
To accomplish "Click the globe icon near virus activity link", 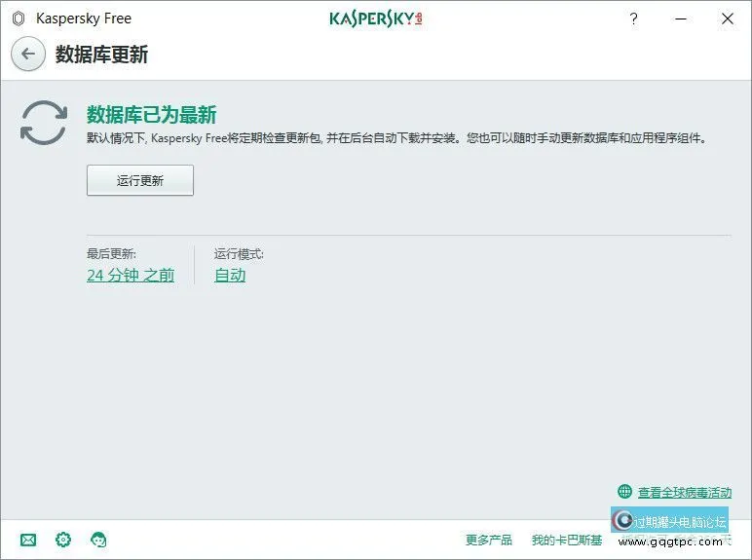I will pos(624,492).
